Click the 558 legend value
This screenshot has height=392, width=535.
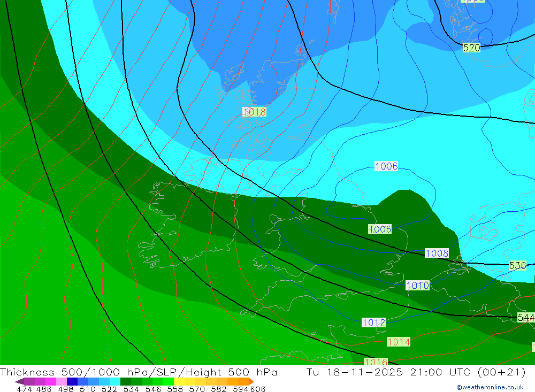tap(175, 389)
